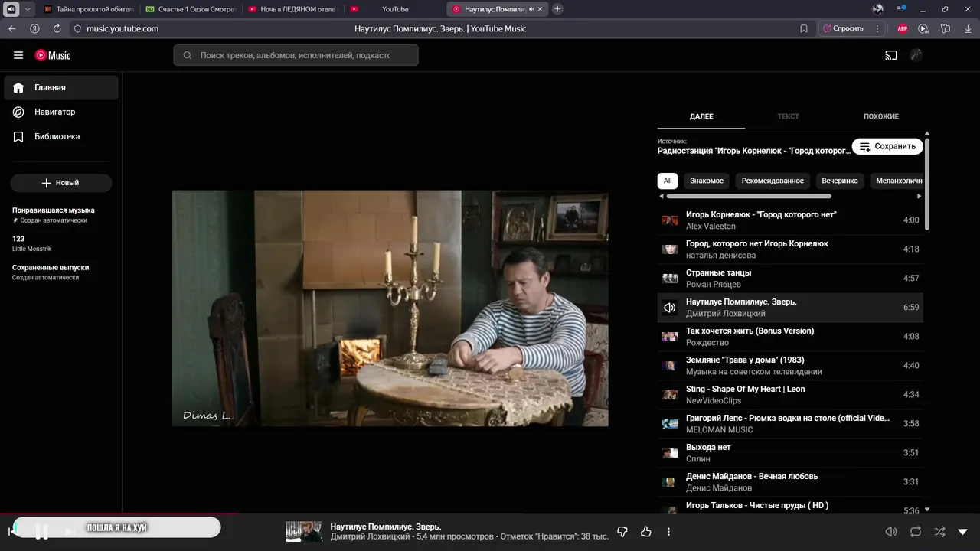The image size is (980, 551).
Task: Open the account avatar menu
Action: 916,55
